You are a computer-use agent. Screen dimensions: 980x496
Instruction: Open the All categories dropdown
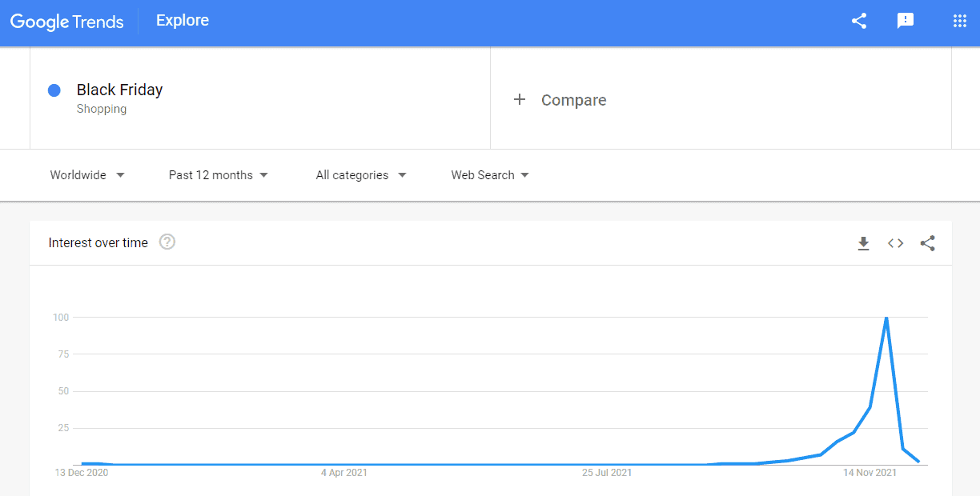coord(361,175)
